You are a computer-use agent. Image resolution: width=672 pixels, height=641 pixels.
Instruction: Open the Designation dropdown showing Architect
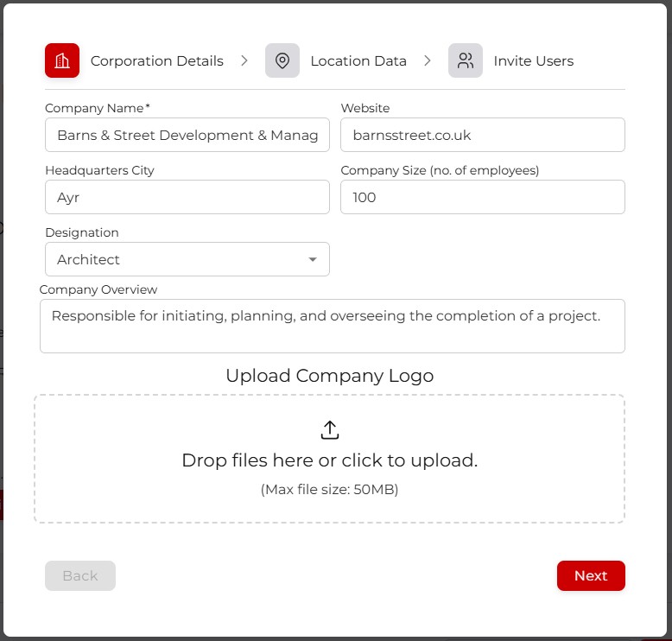pos(187,259)
